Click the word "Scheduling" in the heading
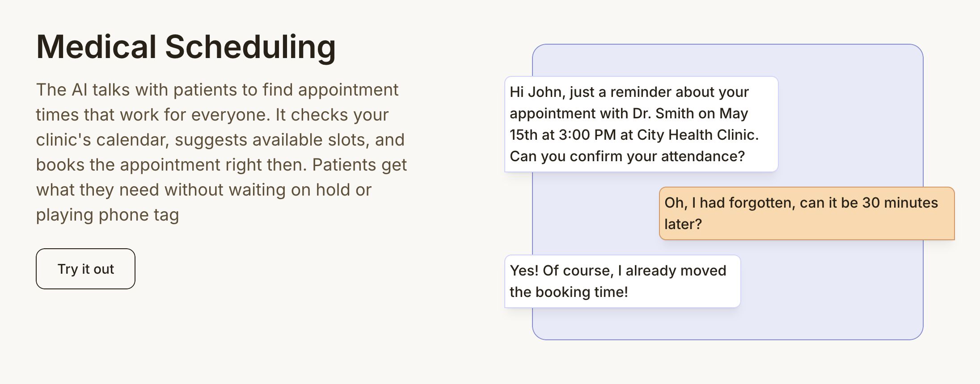 [250, 47]
